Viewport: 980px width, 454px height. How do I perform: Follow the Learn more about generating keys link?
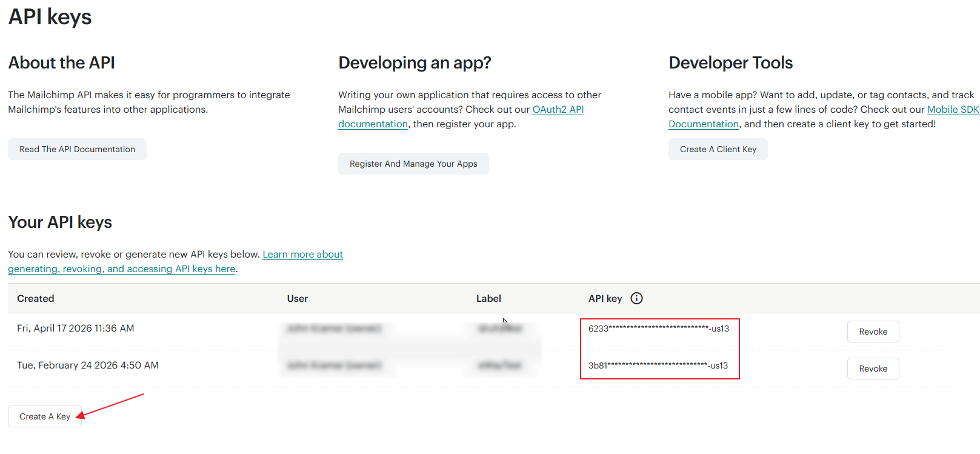click(302, 255)
